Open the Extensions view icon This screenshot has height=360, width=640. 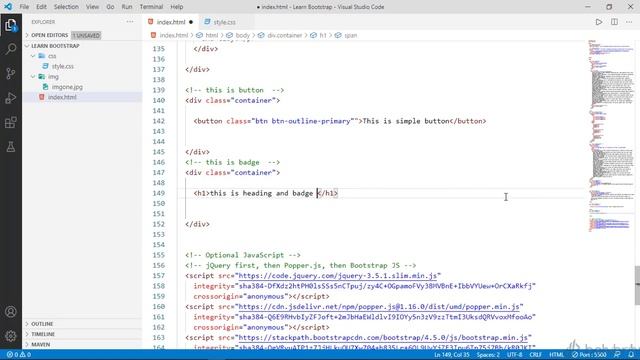(11, 122)
